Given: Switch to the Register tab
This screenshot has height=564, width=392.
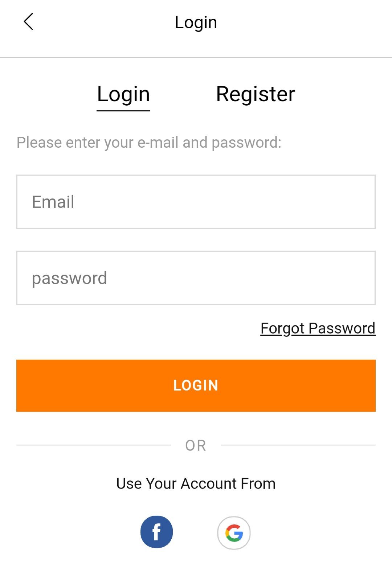Looking at the screenshot, I should 256,94.
